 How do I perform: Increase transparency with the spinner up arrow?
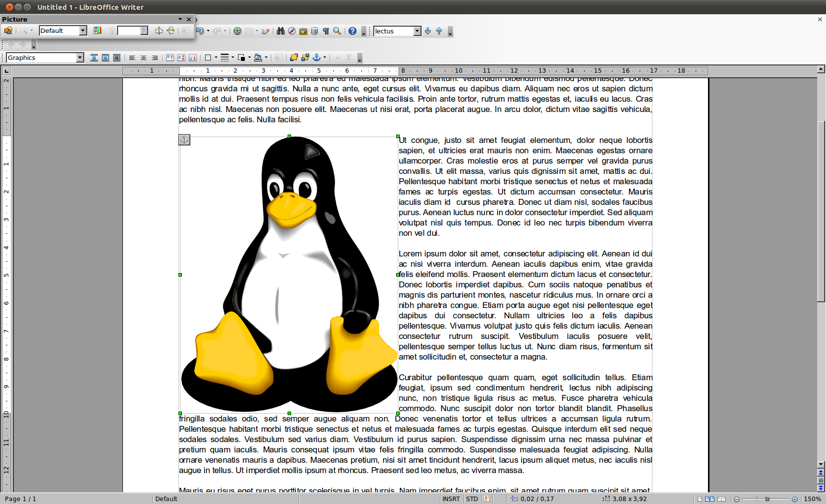[x=144, y=28]
